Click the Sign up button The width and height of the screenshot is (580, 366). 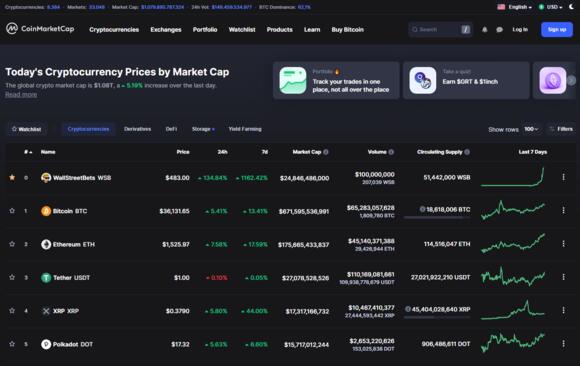tap(557, 30)
